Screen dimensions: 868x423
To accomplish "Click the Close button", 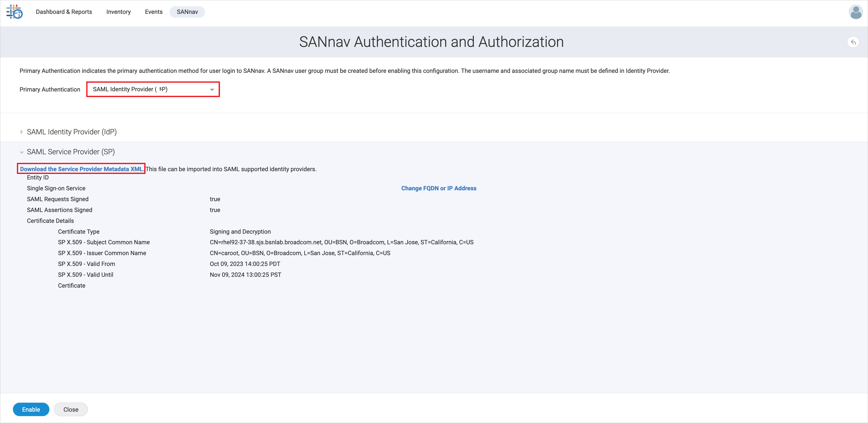I will tap(71, 409).
